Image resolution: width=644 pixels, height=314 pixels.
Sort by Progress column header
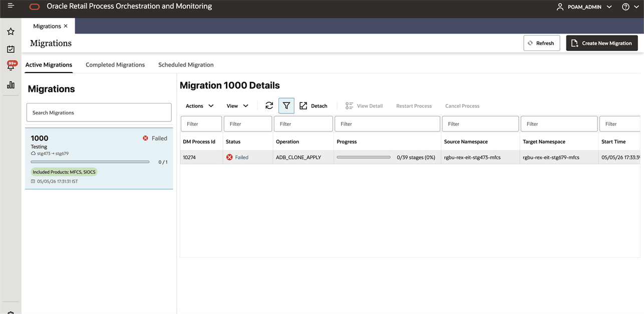pyautogui.click(x=347, y=141)
